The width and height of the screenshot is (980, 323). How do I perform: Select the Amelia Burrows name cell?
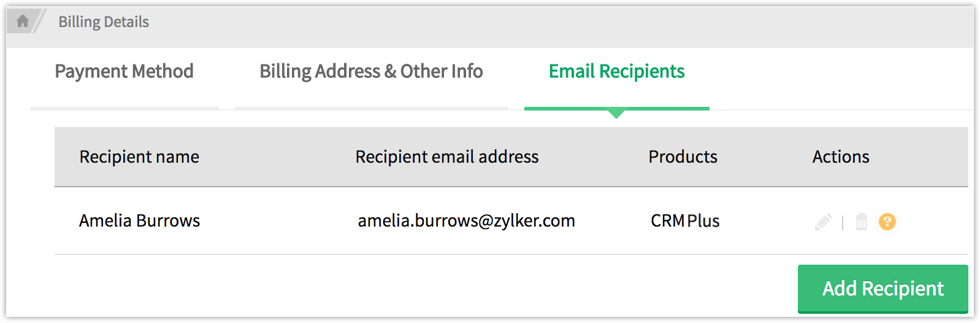point(139,221)
